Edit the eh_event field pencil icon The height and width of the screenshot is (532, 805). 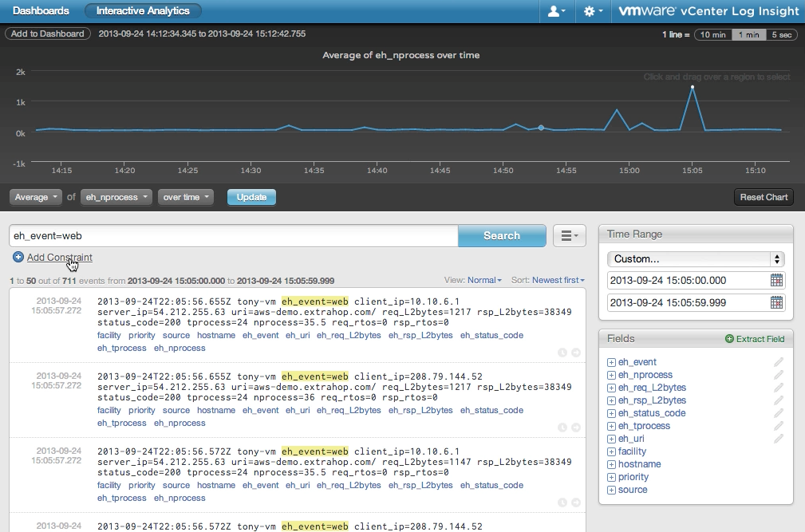(779, 362)
